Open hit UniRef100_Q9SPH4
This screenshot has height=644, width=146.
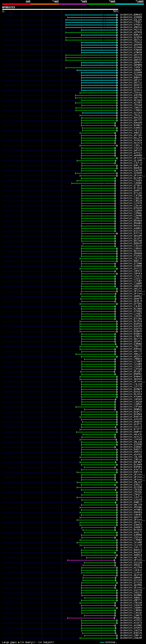[131, 45]
